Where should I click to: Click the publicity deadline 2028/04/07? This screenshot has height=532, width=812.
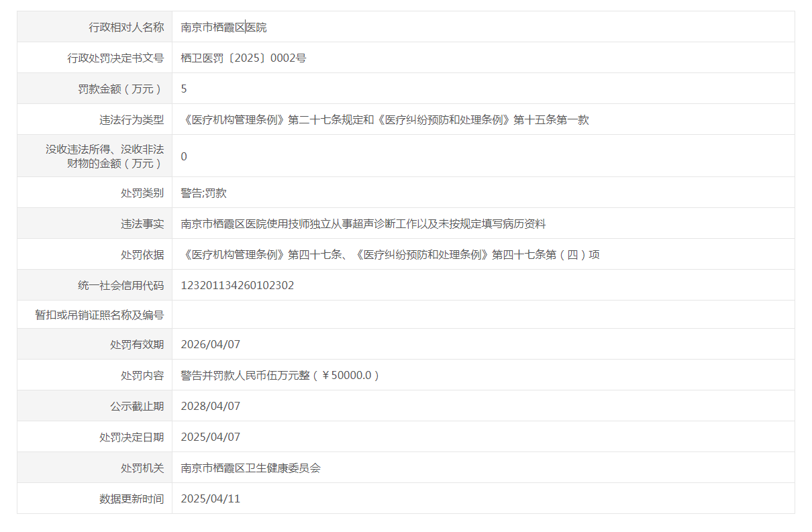tap(211, 407)
